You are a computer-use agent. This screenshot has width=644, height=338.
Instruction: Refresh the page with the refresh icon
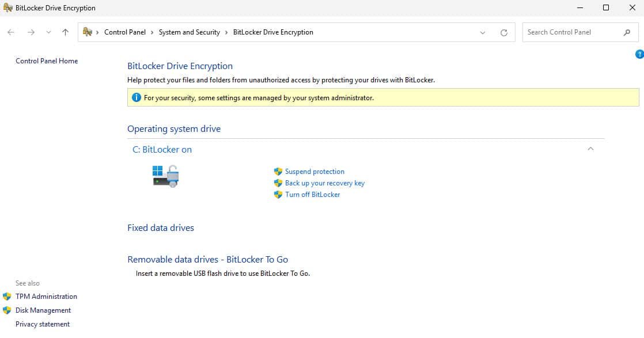(503, 32)
